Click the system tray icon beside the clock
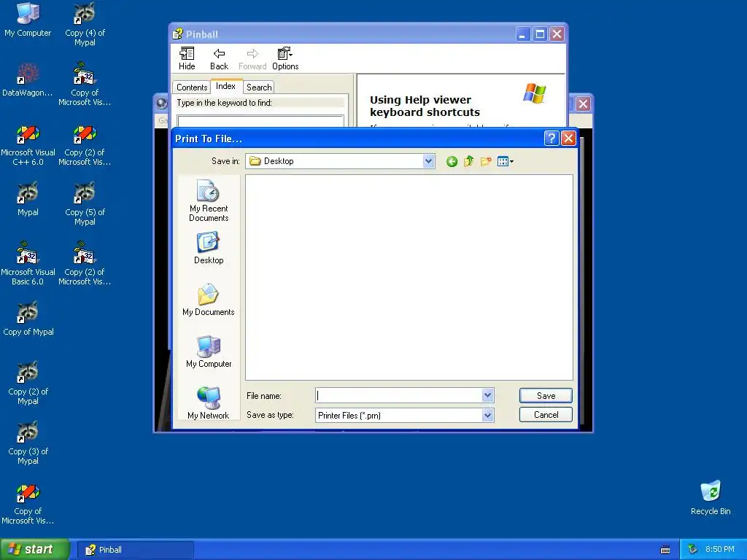747x560 pixels. [692, 550]
